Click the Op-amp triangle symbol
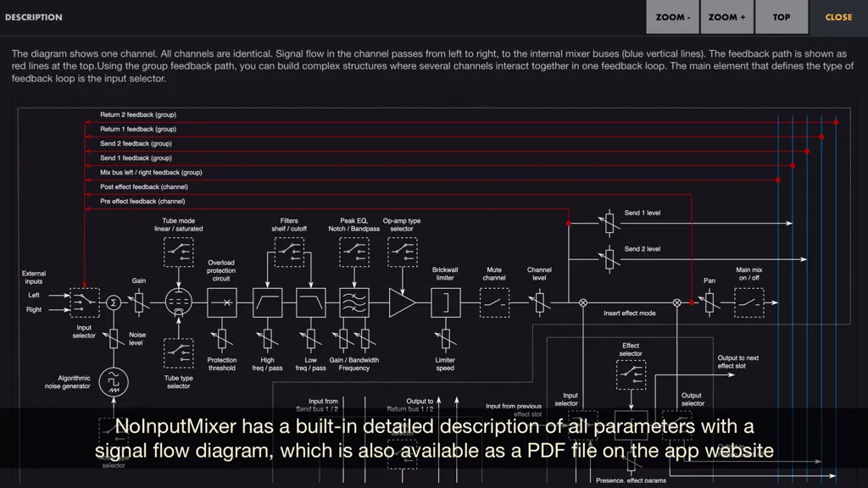Image resolution: width=868 pixels, height=488 pixels. point(401,302)
